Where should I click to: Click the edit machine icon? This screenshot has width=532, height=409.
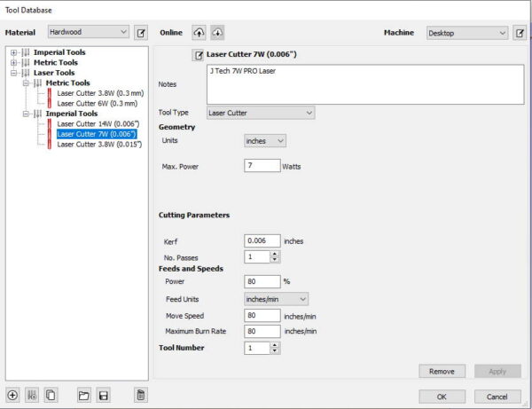[520, 33]
